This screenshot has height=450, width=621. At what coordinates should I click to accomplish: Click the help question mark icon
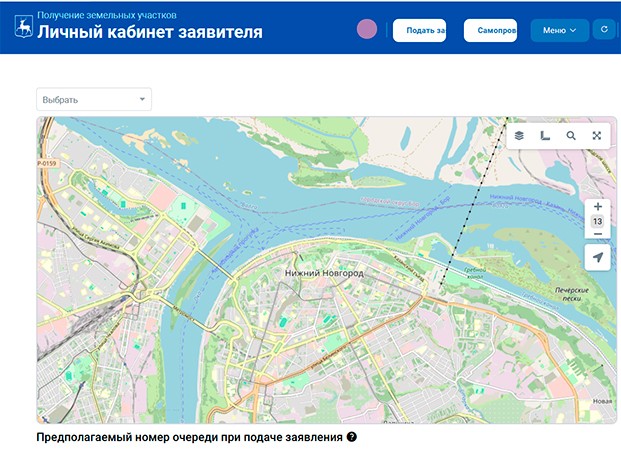(x=352, y=438)
